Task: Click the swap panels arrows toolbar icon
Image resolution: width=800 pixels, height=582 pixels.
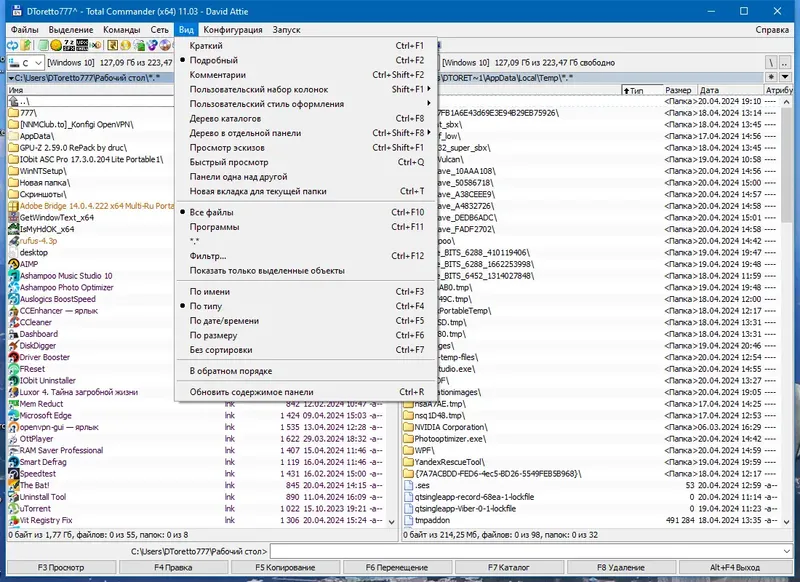Action: click(x=13, y=46)
